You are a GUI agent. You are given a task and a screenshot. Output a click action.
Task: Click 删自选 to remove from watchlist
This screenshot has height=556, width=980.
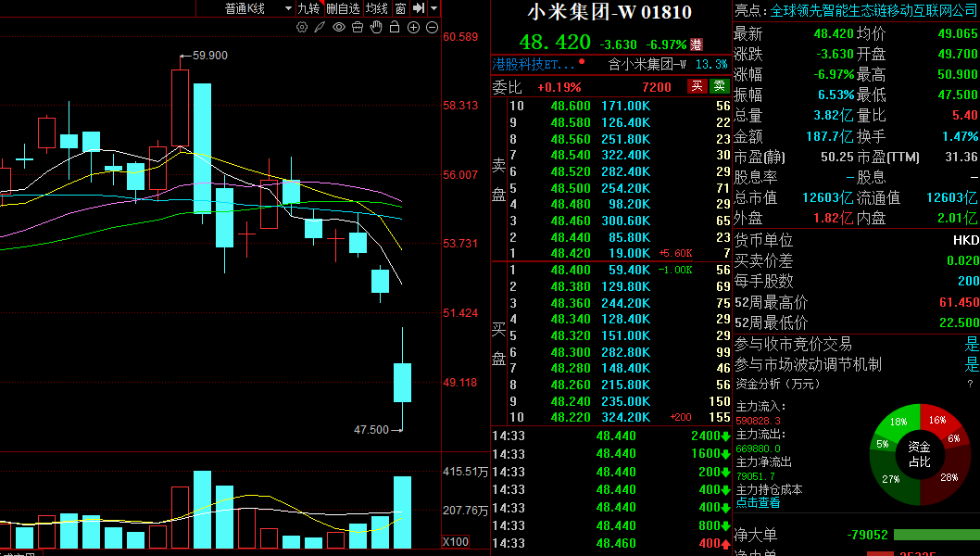pos(343,8)
